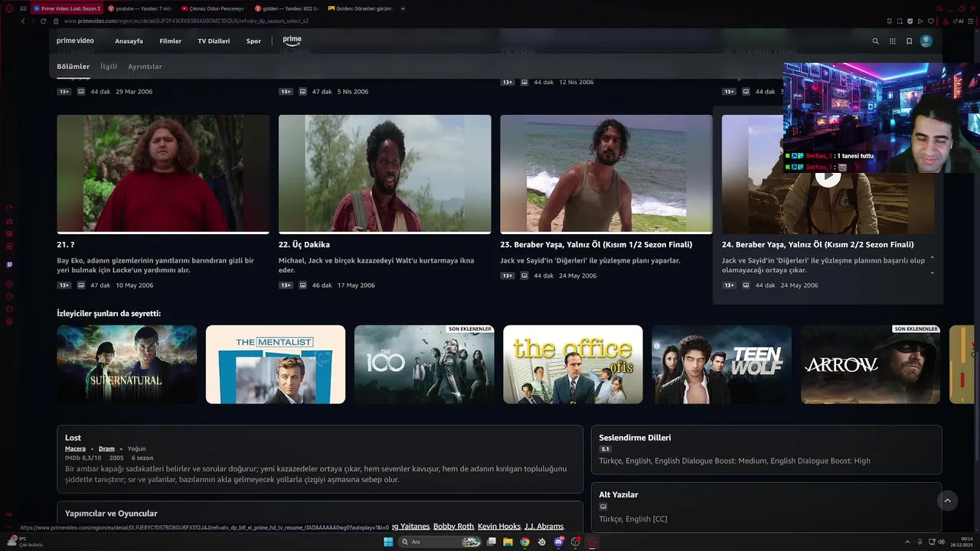The image size is (980, 551).
Task: Click the taskbar volume icon
Action: click(941, 542)
